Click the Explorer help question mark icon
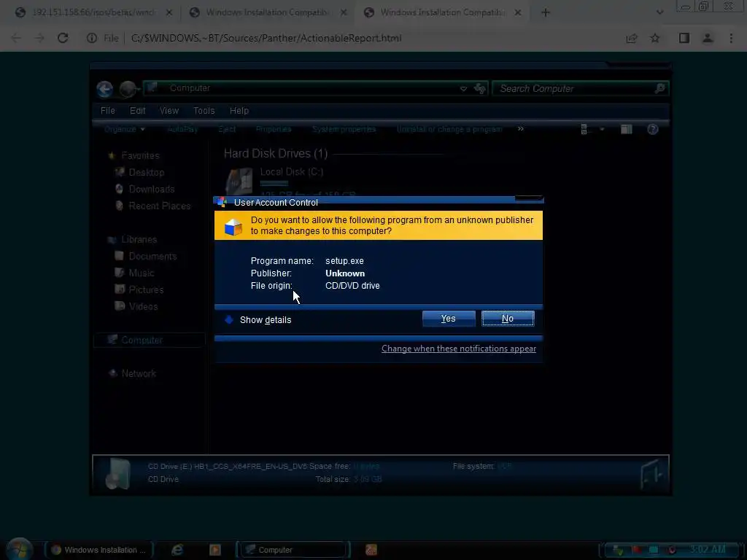This screenshot has width=747, height=560. pyautogui.click(x=653, y=129)
